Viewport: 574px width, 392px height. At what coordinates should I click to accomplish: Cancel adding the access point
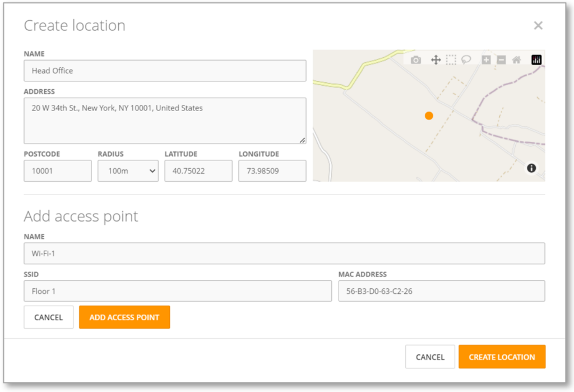pyautogui.click(x=48, y=317)
